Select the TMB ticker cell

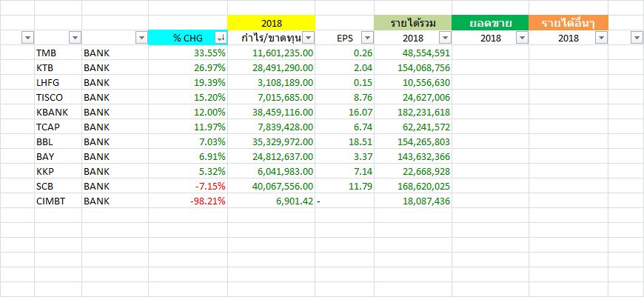click(46, 53)
